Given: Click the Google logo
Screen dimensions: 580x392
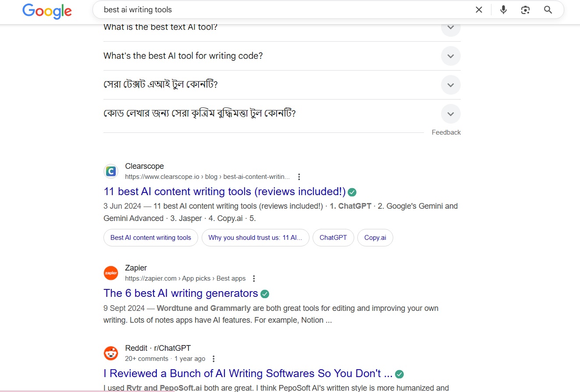Looking at the screenshot, I should tap(47, 11).
